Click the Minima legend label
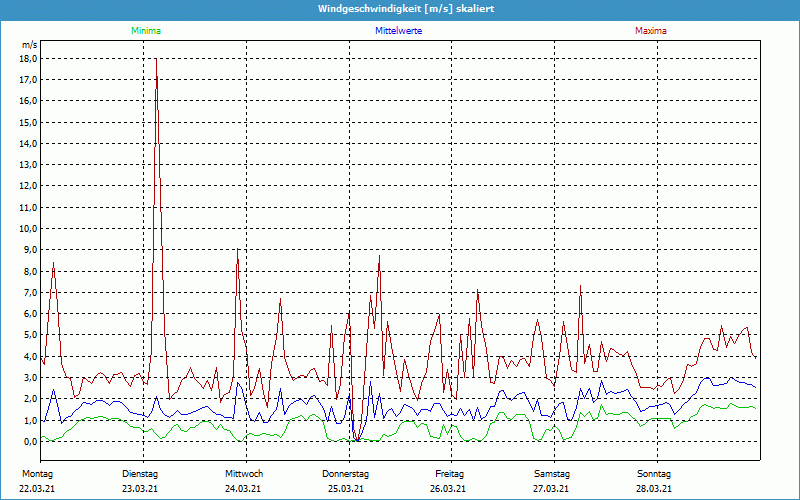The width and height of the screenshot is (800, 500). point(146,31)
